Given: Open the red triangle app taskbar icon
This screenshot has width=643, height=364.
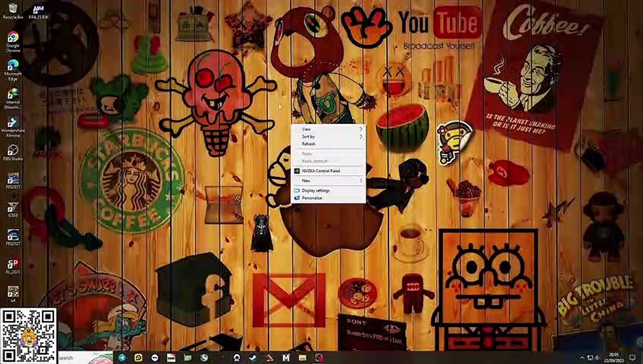Looking at the screenshot, I should click(x=269, y=357).
